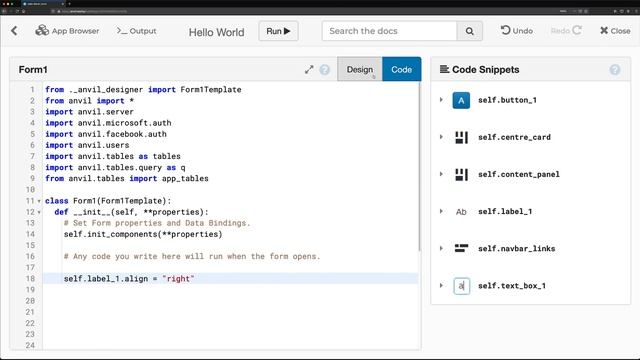Screen dimensions: 640x360
Task: Open the Output panel
Action: point(136,31)
